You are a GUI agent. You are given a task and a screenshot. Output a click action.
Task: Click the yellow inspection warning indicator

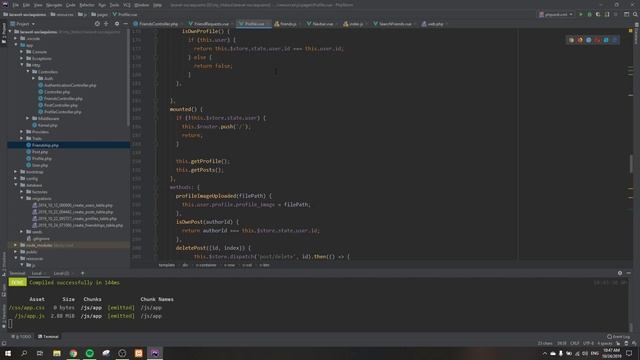(630, 31)
